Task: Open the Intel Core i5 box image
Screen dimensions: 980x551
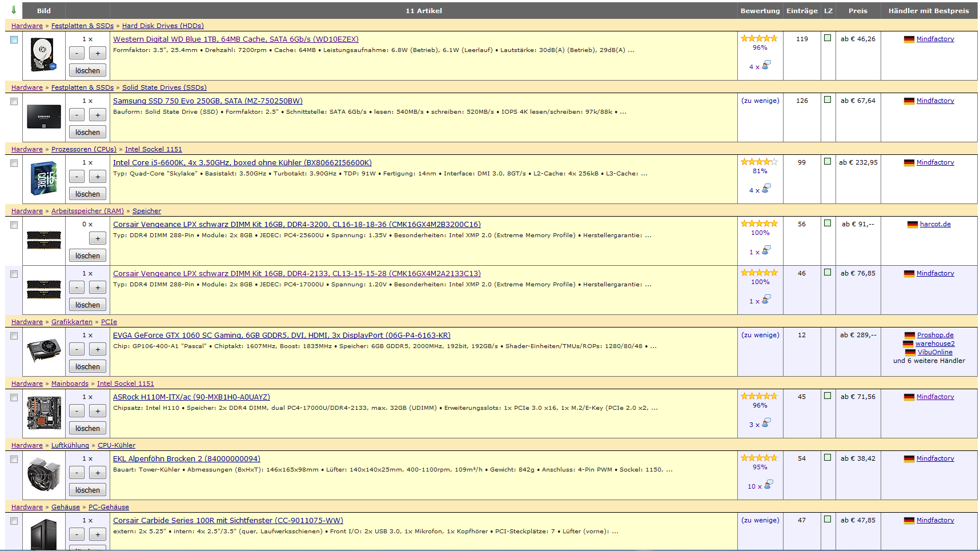Action: pos(44,178)
